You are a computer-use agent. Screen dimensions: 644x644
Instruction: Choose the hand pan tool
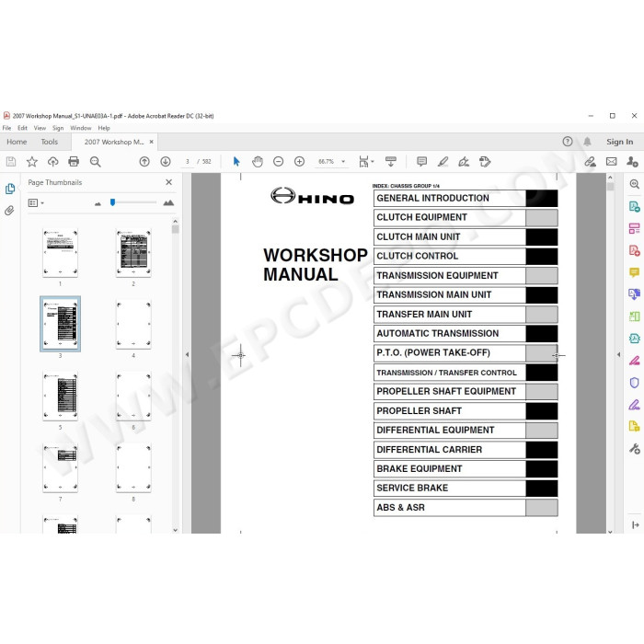[x=258, y=162]
